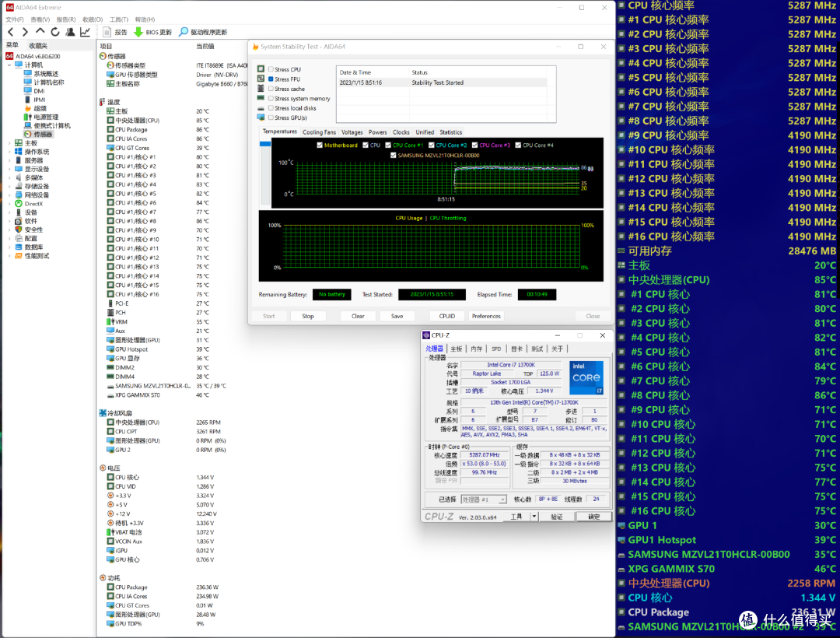Screen dimensions: 840x638
Task: Select DirectX in the AIDA64 tree
Action: point(29,204)
